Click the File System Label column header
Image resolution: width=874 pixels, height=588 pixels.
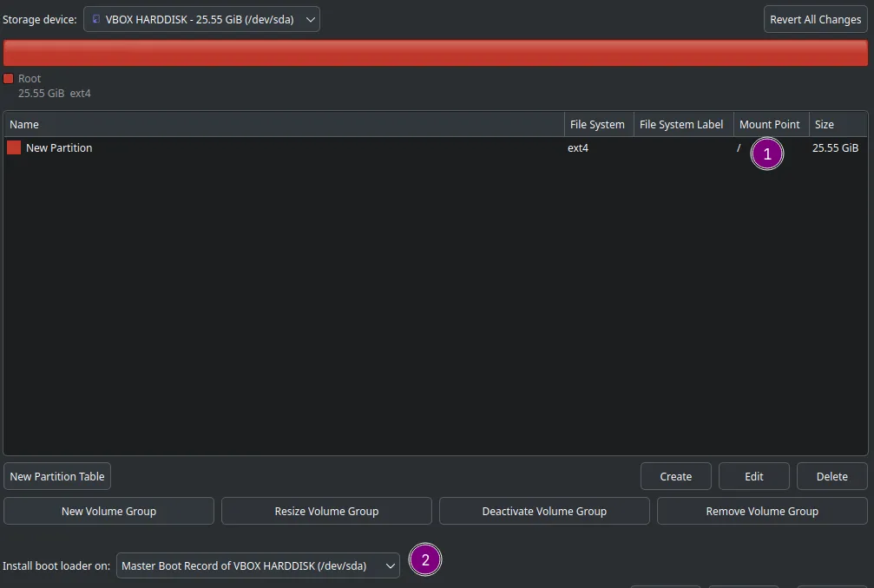pyautogui.click(x=683, y=125)
